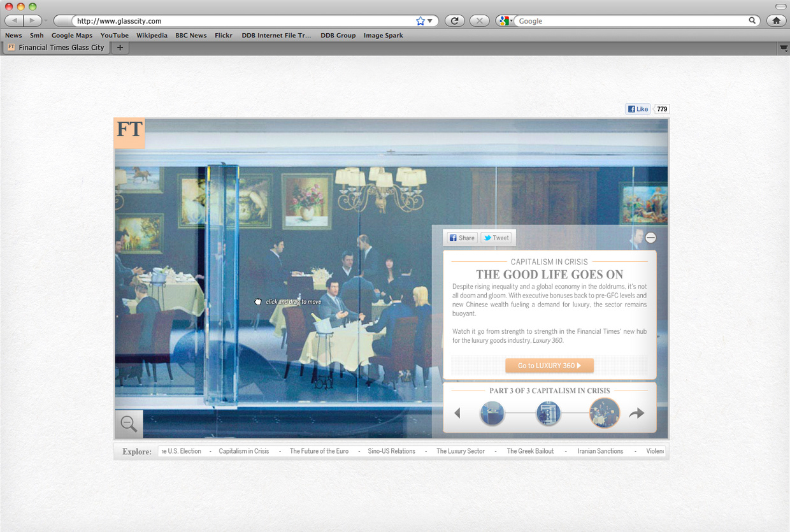Screen dimensions: 790x532
Task: Bookmark the page with the star icon
Action: [420, 21]
